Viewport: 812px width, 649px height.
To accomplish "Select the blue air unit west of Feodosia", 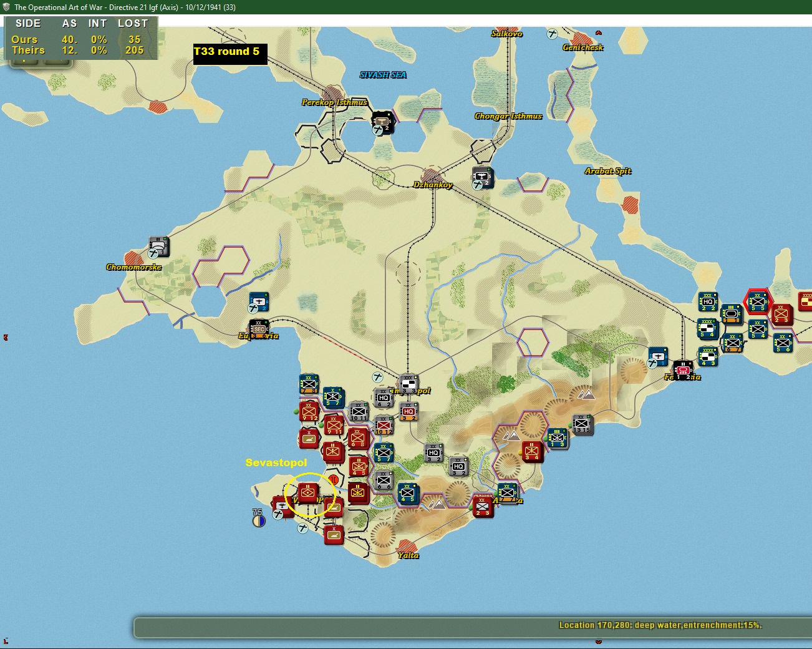I will point(658,357).
